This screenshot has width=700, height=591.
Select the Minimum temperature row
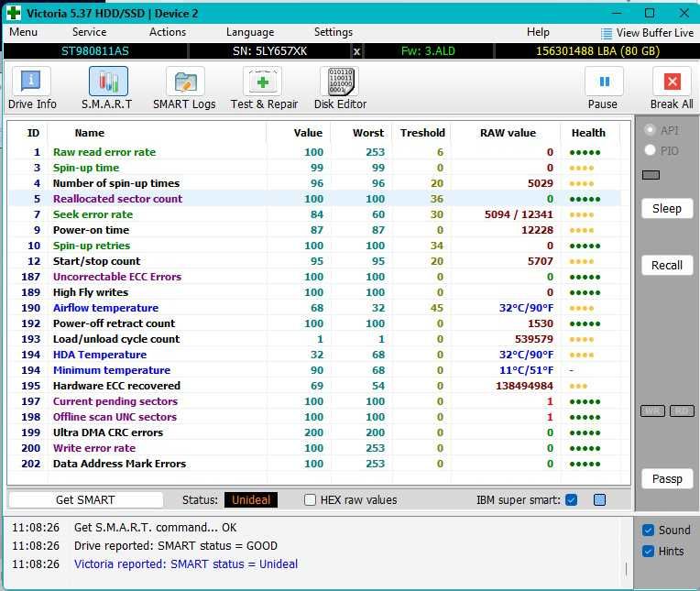coord(314,370)
